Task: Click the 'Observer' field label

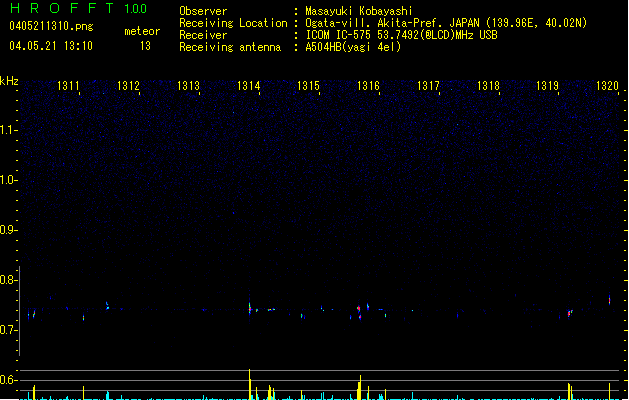Action: click(203, 11)
